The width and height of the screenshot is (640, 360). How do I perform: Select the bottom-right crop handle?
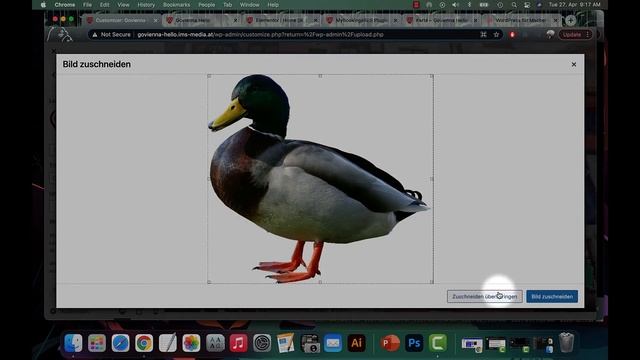(x=432, y=282)
